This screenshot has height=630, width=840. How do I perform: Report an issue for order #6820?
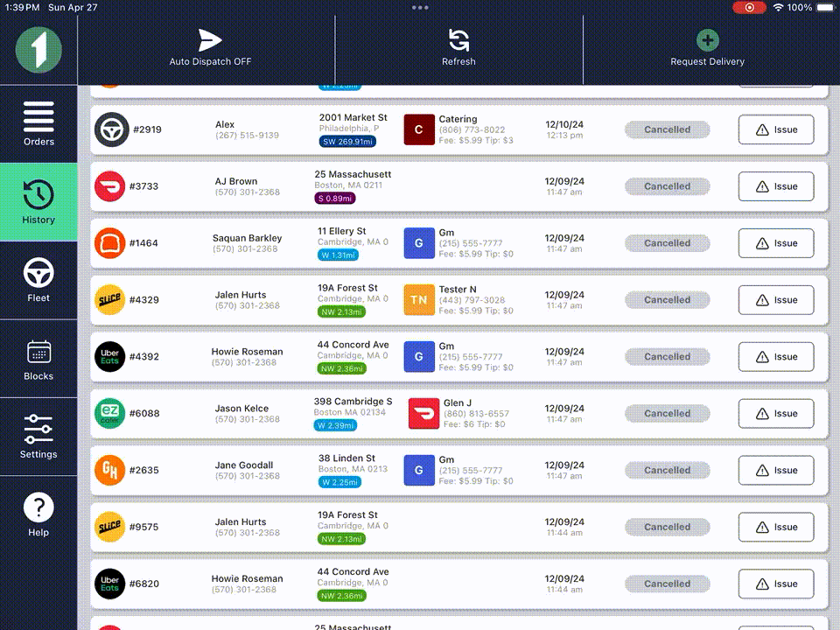(776, 584)
